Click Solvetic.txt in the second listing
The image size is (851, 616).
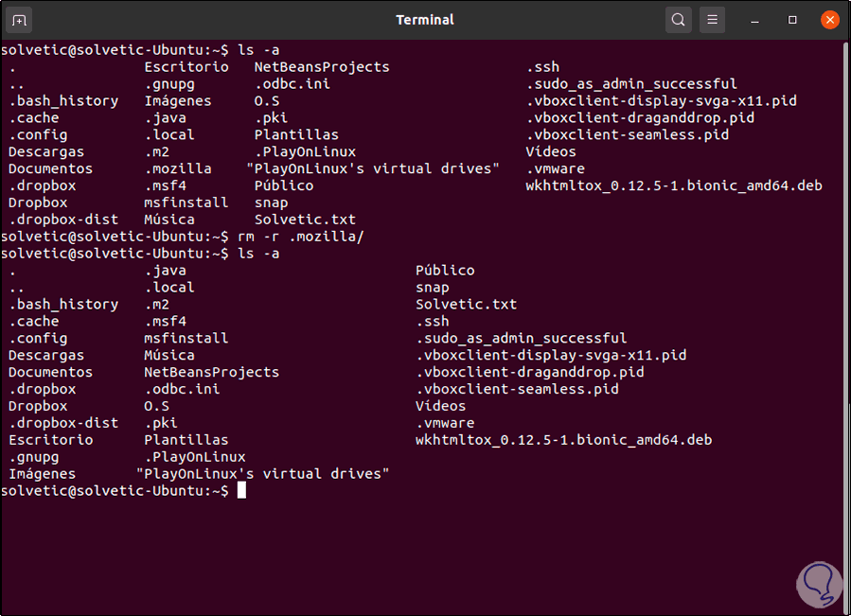pos(466,305)
